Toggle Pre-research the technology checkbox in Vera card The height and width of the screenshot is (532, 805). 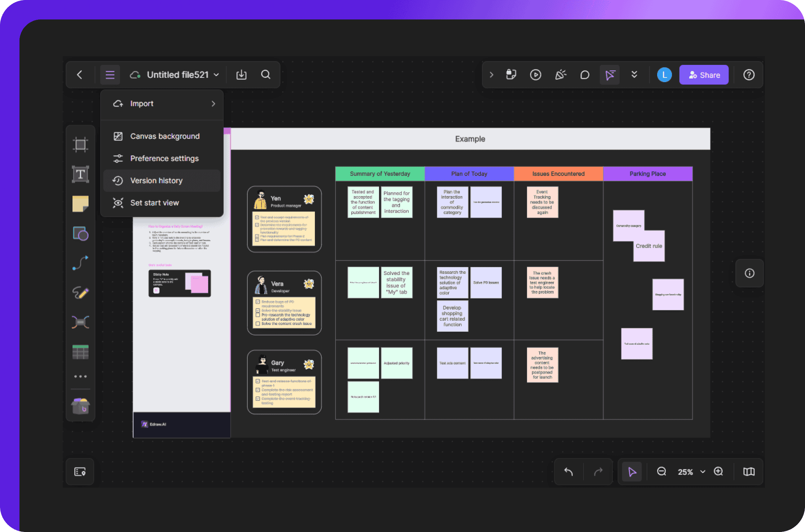(258, 315)
